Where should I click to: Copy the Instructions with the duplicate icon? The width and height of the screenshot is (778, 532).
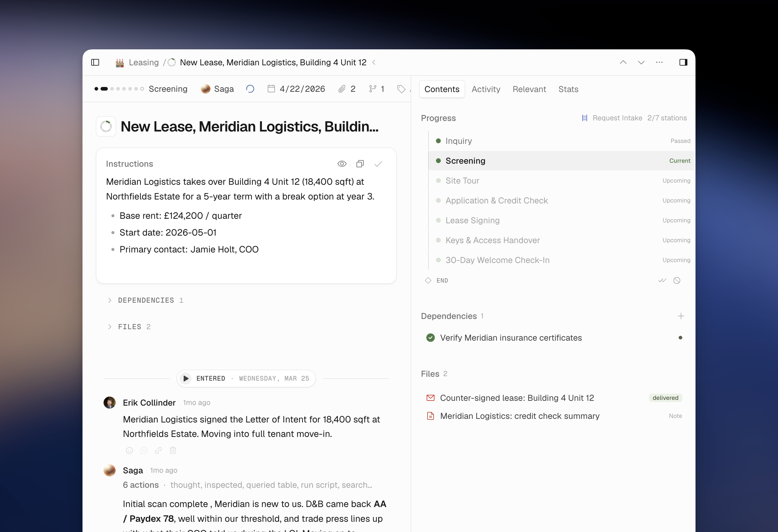click(360, 164)
